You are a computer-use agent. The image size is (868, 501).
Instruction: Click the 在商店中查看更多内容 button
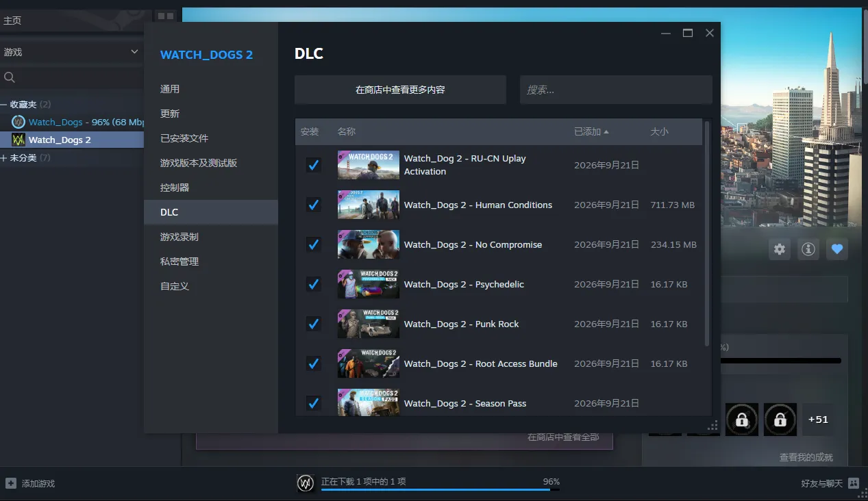pos(400,90)
